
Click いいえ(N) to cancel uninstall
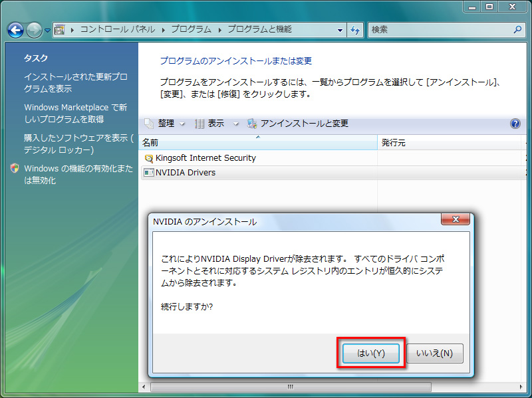pos(435,353)
